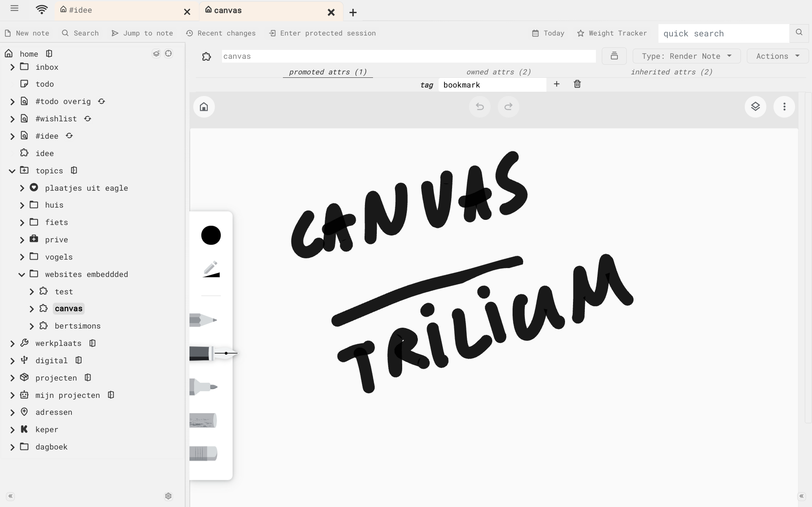The width and height of the screenshot is (812, 507).
Task: Open a new tab with plus
Action: (x=353, y=13)
